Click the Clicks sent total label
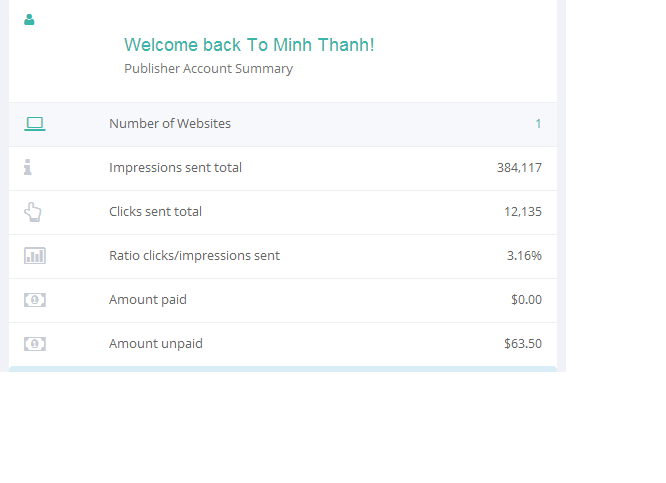Screen dimensions: 666x483 pyautogui.click(x=155, y=212)
